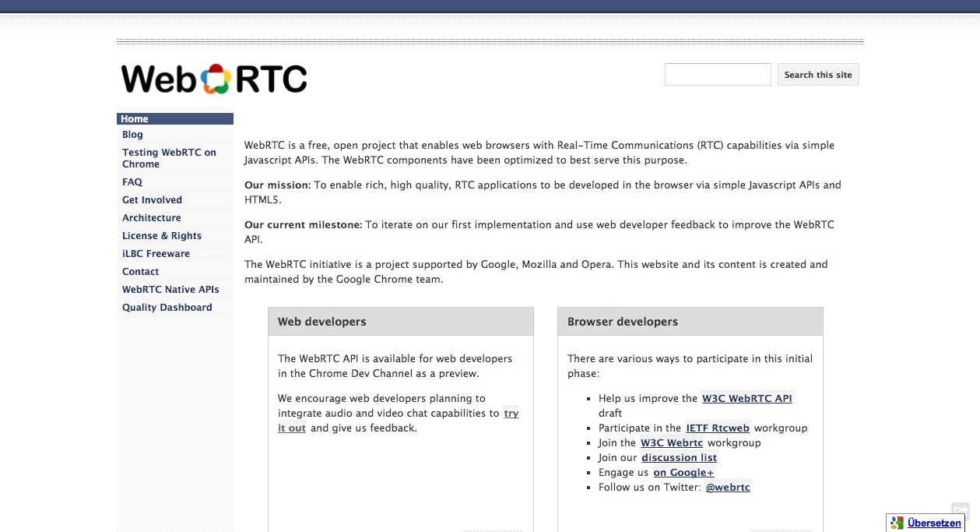The image size is (980, 532).
Task: Open the @webrtc Twitter link
Action: click(x=728, y=488)
